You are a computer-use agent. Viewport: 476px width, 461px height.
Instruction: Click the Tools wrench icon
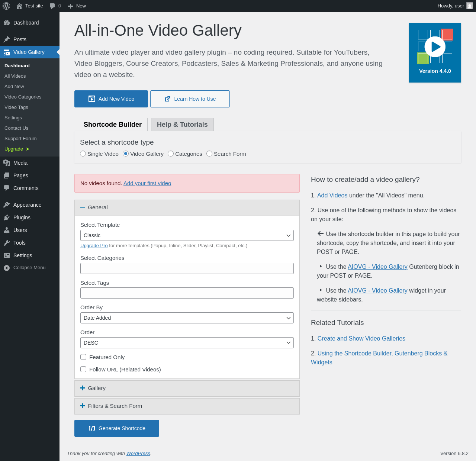coord(7,243)
